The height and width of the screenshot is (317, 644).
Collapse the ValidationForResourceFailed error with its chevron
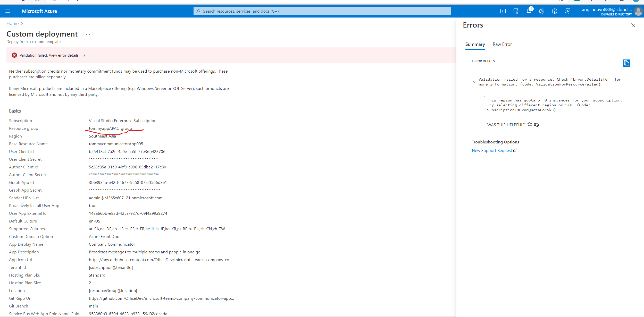pyautogui.click(x=475, y=81)
